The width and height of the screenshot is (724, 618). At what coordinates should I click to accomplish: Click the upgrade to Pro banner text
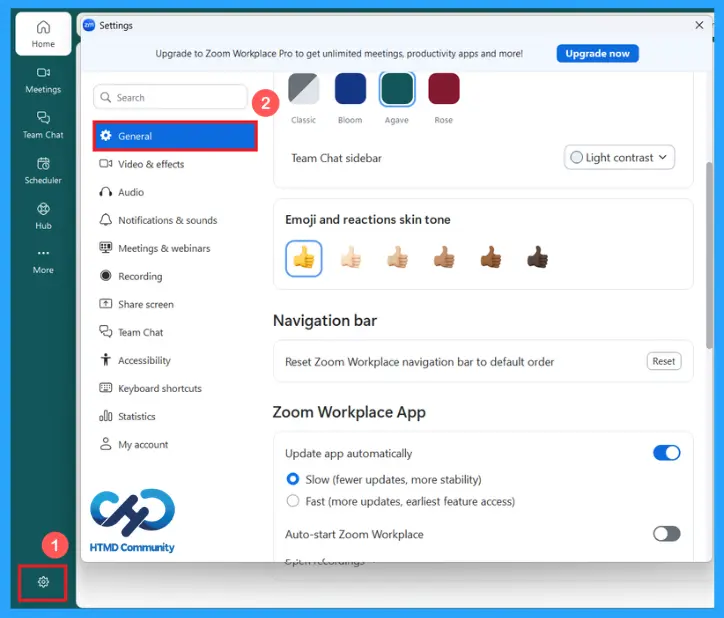[x=339, y=54]
